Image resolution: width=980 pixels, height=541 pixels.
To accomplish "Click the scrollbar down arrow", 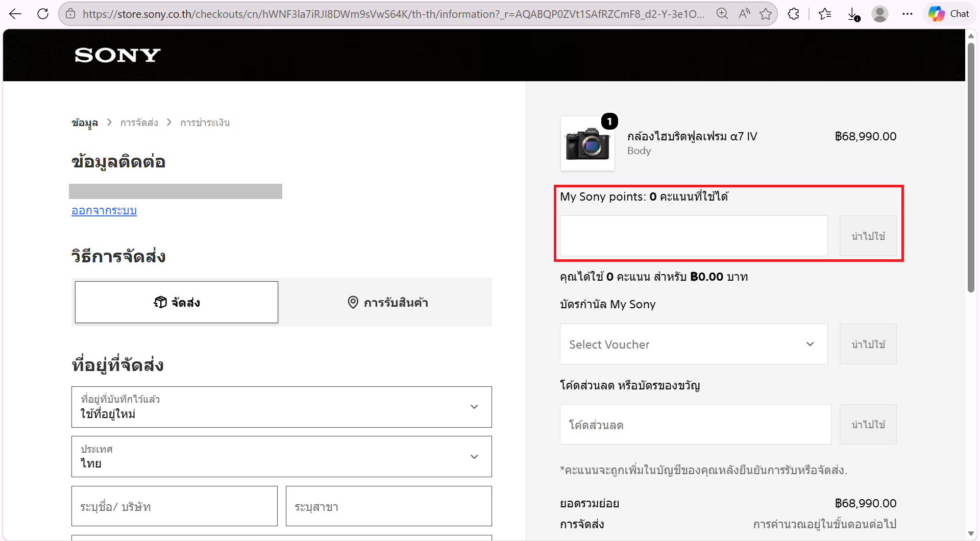I will [971, 534].
